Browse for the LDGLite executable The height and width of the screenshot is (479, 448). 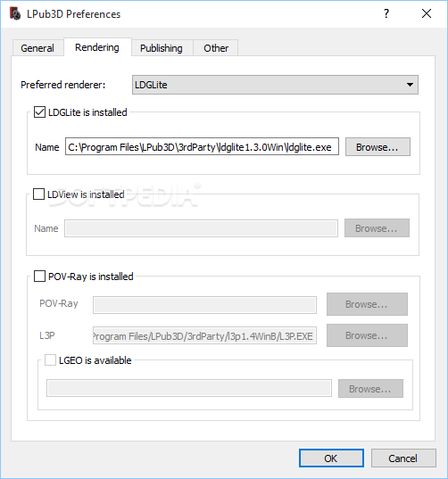[x=377, y=147]
